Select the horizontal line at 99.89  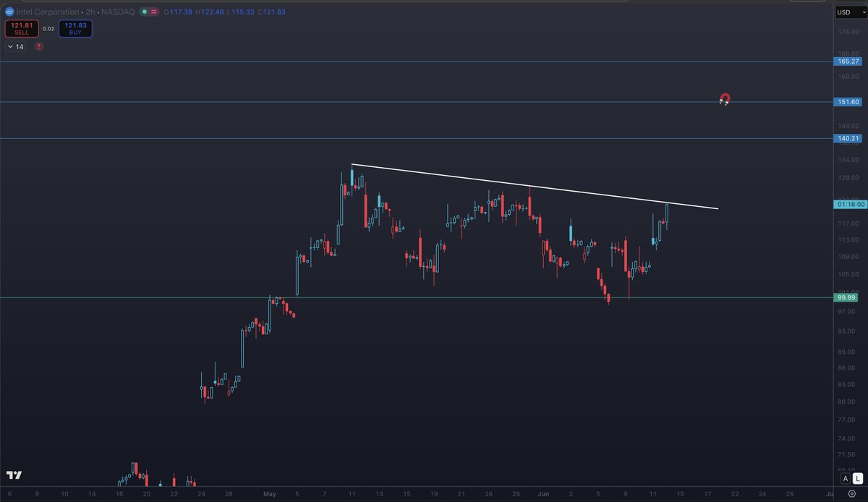tap(416, 297)
